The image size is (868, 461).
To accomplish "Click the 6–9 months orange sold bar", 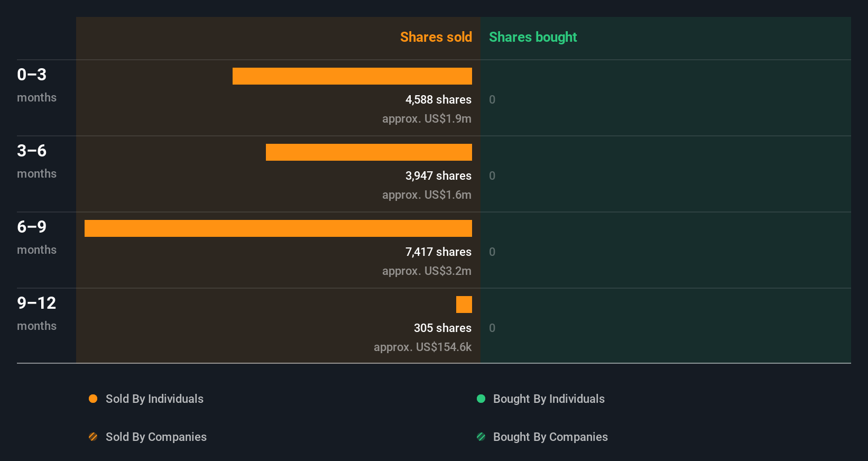I will tap(278, 228).
